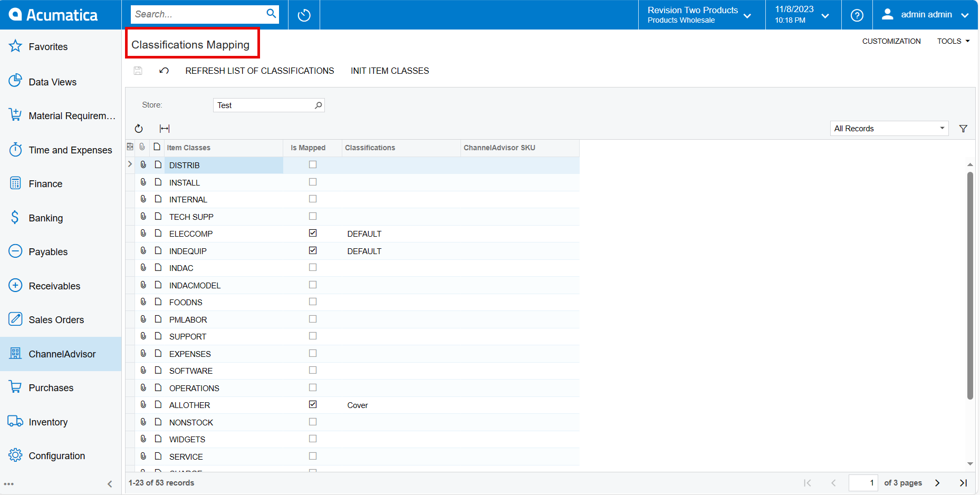The width and height of the screenshot is (980, 495).
Task: Click the note icon on ALLOTHER row
Action: 158,404
